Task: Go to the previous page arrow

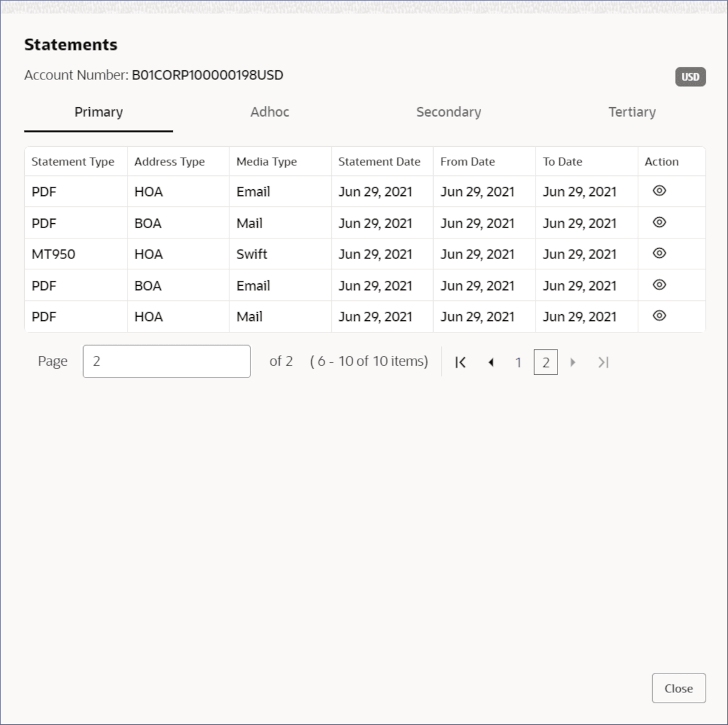Action: coord(491,362)
